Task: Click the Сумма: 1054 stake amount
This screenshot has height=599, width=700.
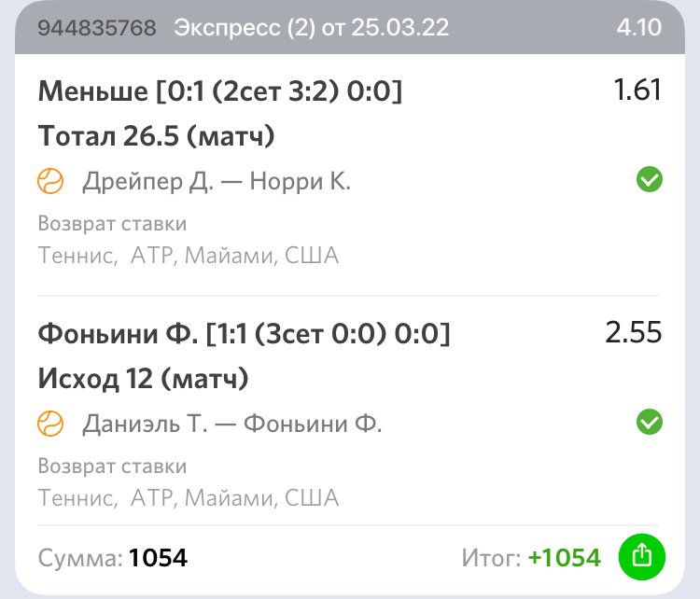Action: point(113,558)
